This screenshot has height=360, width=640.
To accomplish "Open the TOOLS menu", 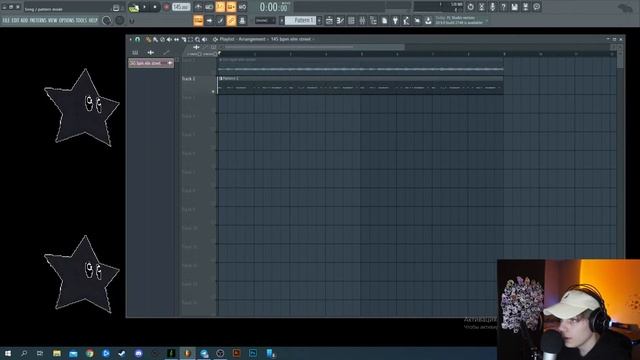I will pyautogui.click(x=81, y=20).
